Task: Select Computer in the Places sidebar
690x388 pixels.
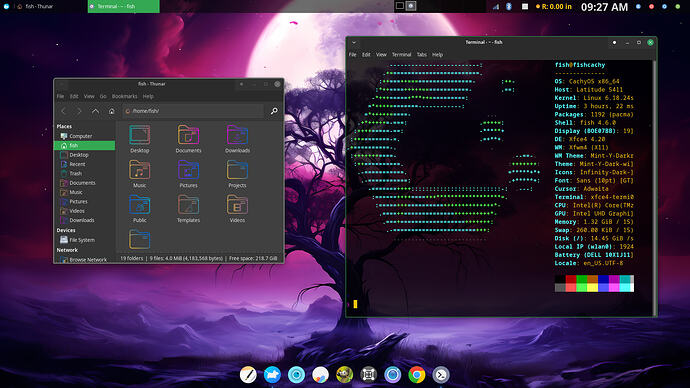Action: pyautogui.click(x=84, y=136)
